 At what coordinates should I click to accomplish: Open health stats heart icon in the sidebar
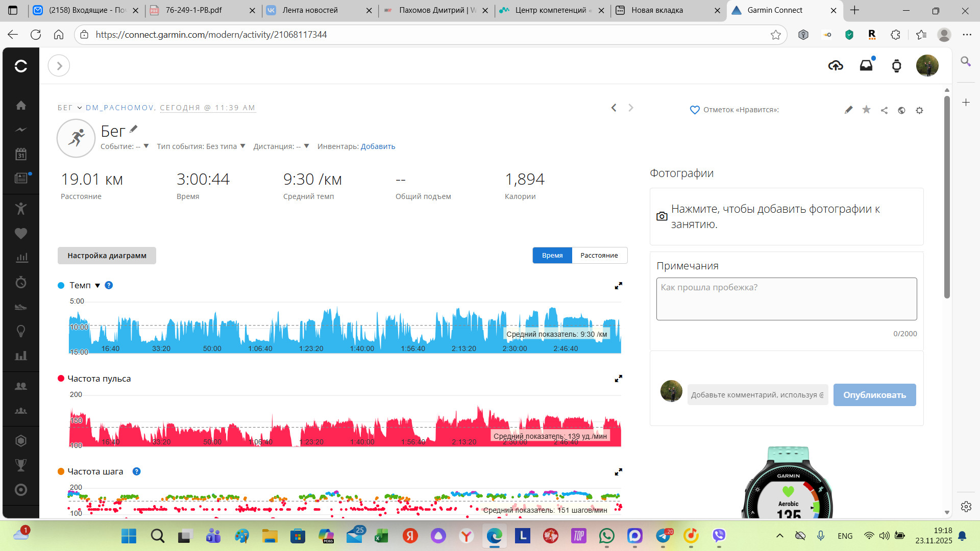click(21, 233)
